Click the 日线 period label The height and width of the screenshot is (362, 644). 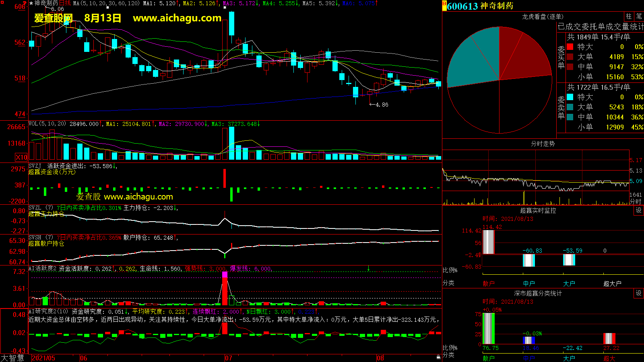tap(65, 3)
